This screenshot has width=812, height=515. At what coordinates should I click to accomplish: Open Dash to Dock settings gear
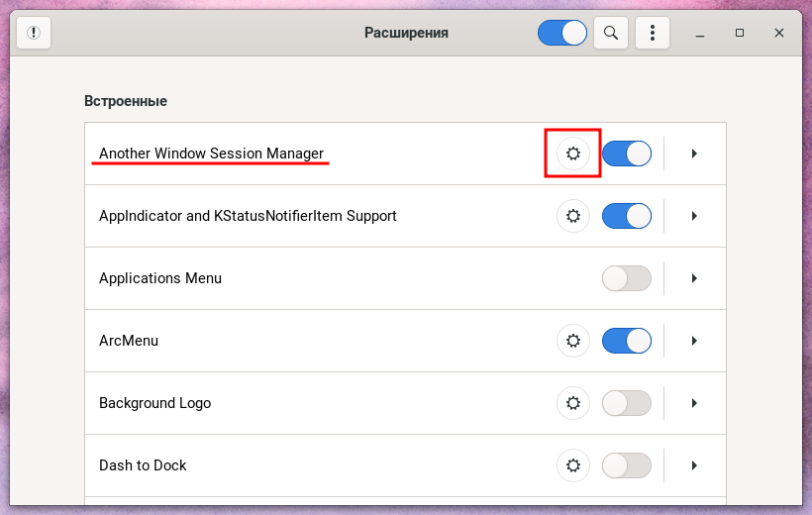point(572,465)
